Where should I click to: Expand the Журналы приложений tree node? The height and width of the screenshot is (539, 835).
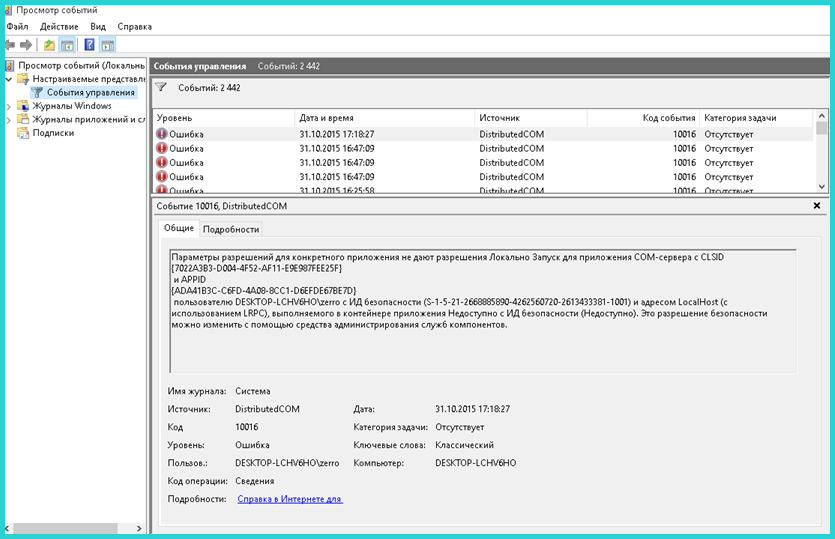click(x=10, y=119)
